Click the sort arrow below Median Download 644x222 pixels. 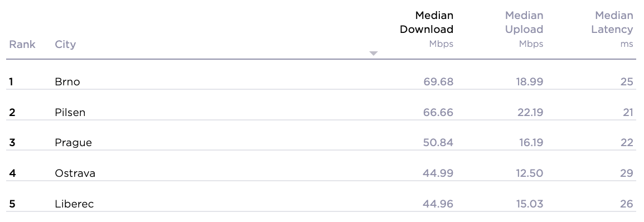click(373, 54)
